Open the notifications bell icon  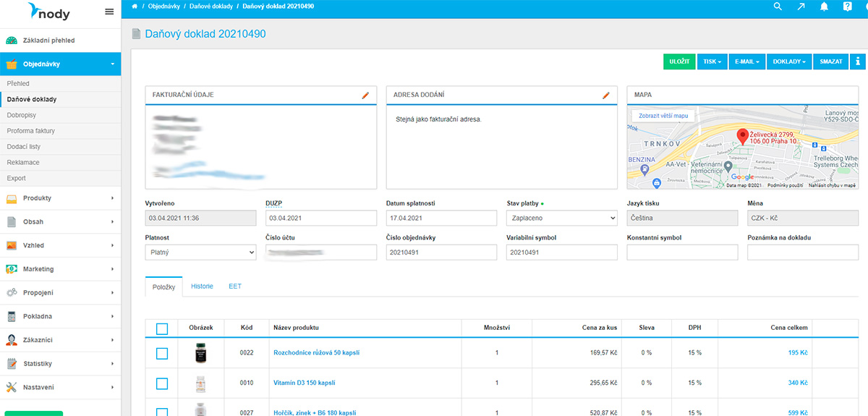(824, 7)
